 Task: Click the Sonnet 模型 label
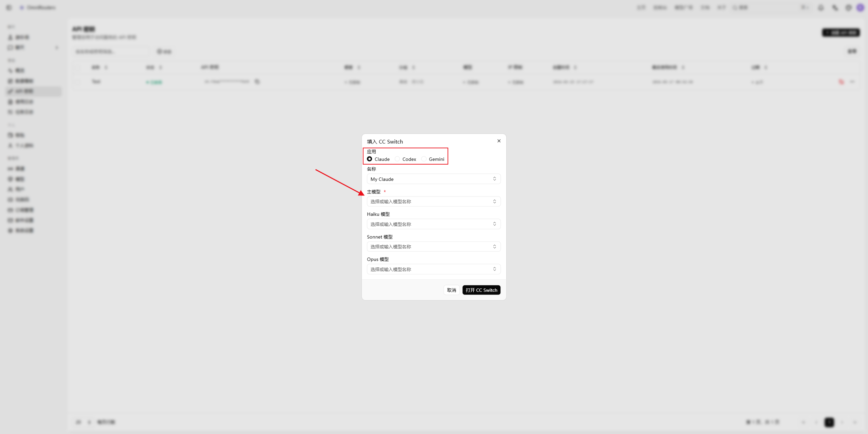tap(379, 237)
